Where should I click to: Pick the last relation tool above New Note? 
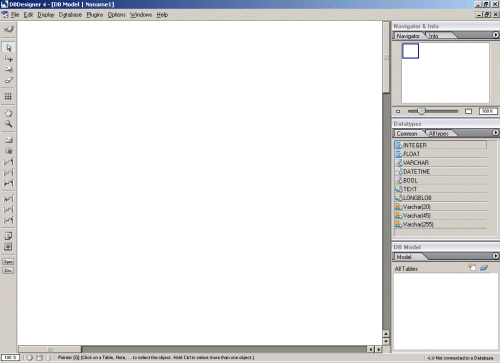coord(8,220)
